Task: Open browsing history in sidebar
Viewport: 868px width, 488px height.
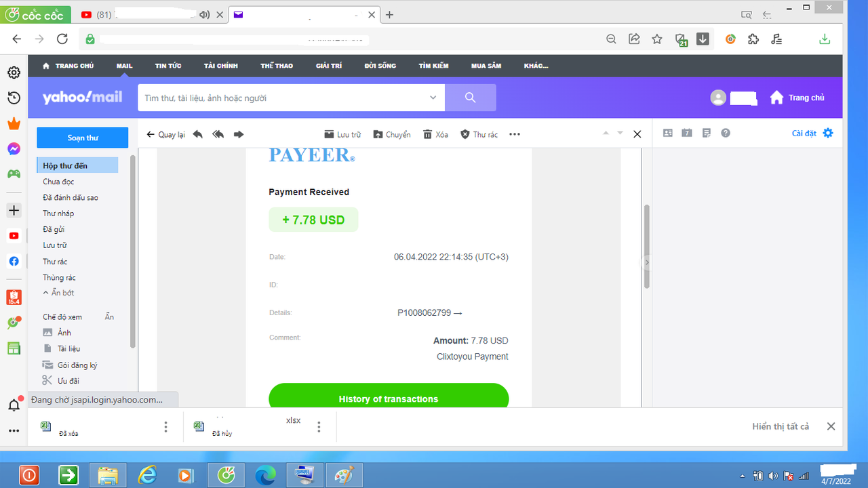Action: tap(14, 98)
